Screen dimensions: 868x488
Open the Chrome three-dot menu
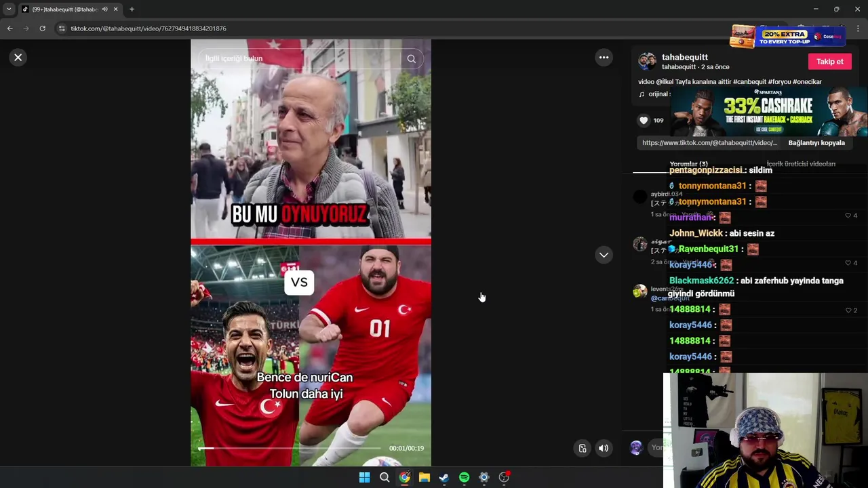pos(858,28)
